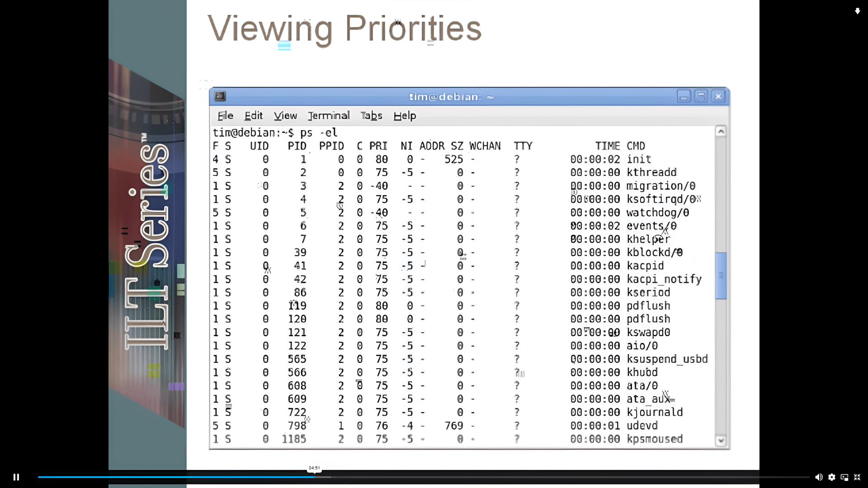Click the CMD column header

[x=635, y=146]
